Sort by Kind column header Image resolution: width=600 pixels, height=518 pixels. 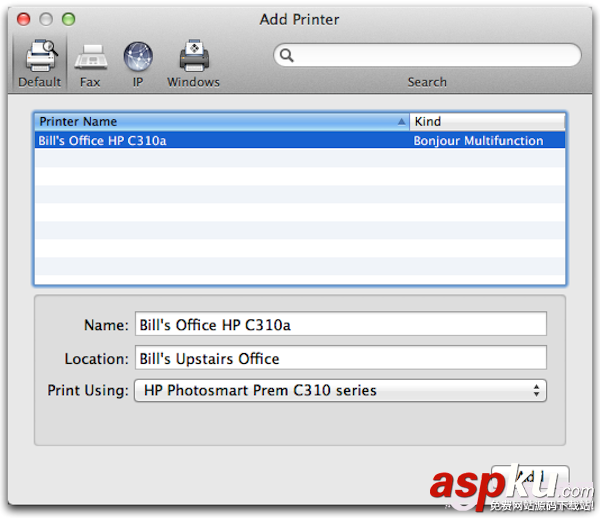487,122
